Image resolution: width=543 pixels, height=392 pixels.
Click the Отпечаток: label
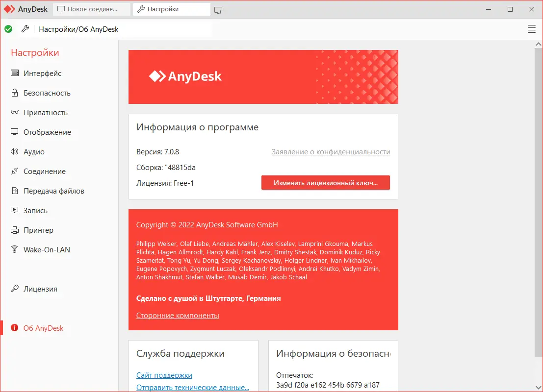click(294, 375)
